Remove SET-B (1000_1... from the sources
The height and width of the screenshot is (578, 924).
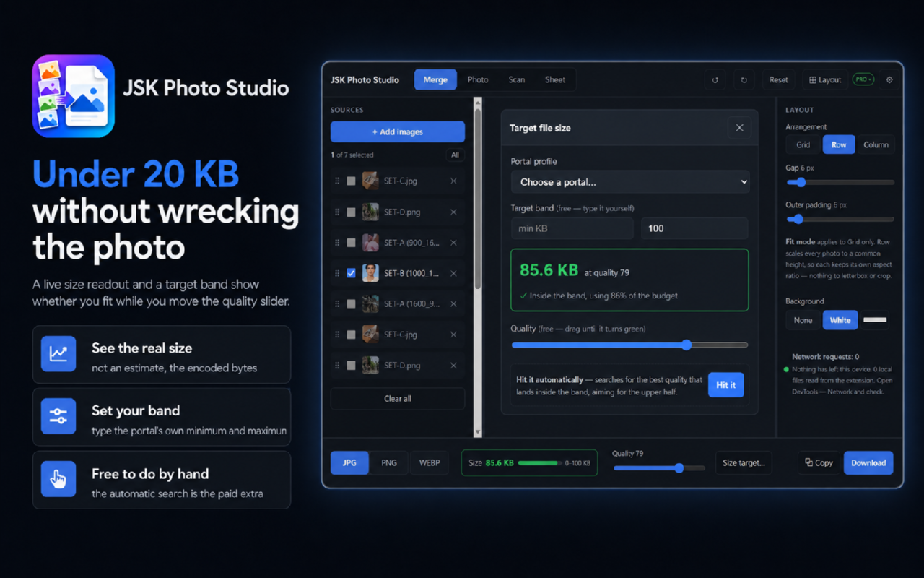click(x=453, y=273)
